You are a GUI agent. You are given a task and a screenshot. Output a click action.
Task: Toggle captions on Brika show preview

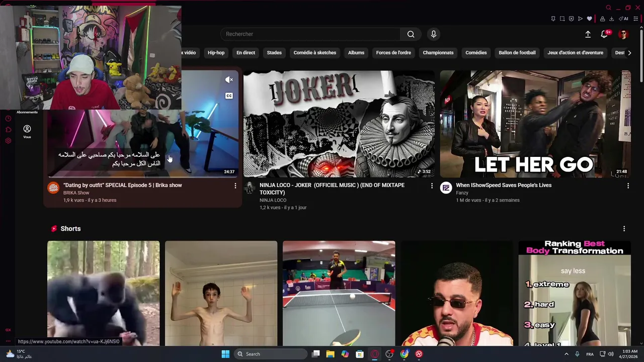[229, 96]
